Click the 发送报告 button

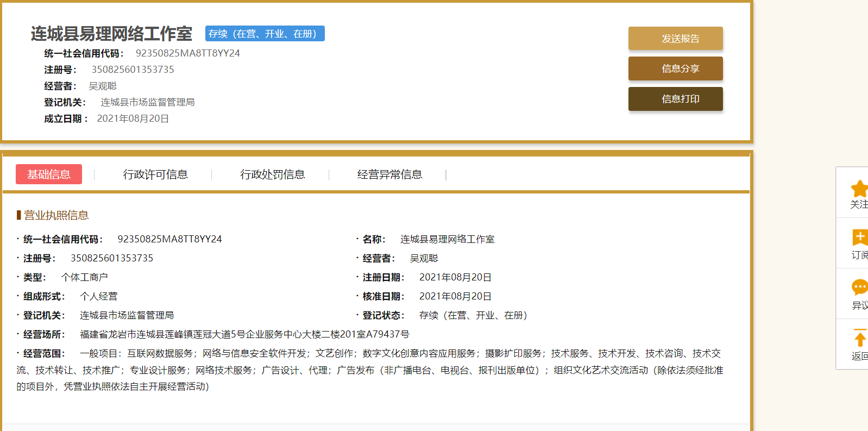pyautogui.click(x=676, y=39)
